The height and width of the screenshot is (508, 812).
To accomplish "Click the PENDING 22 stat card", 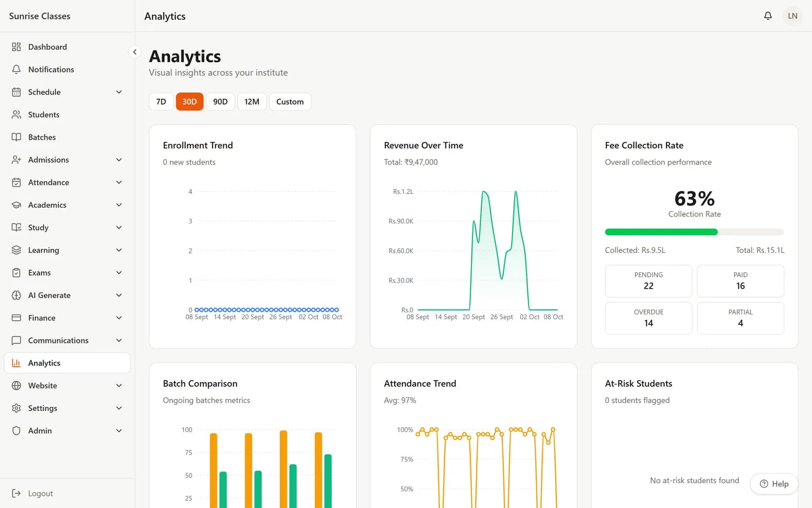I will (x=649, y=281).
